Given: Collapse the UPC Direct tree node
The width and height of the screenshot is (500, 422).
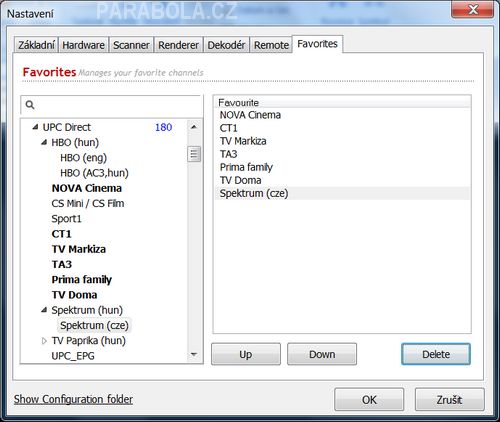Looking at the screenshot, I should (x=35, y=127).
